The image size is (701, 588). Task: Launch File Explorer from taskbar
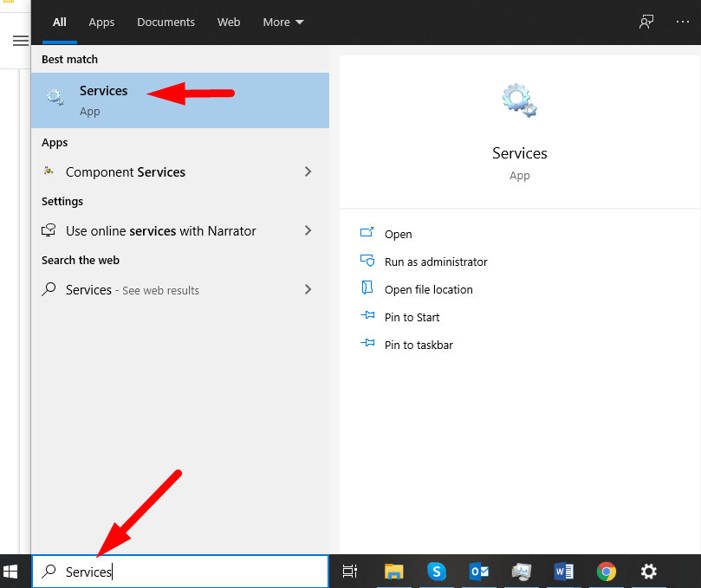click(394, 572)
